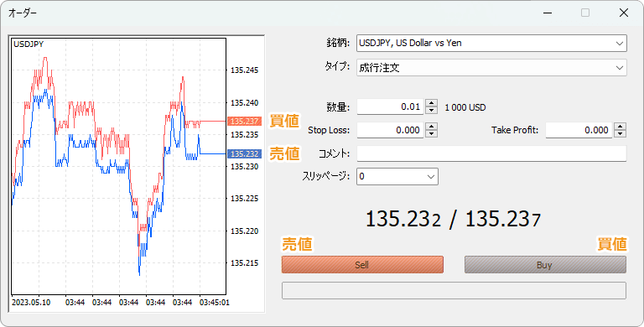Open the タイプ order type dropdown

coord(491,68)
